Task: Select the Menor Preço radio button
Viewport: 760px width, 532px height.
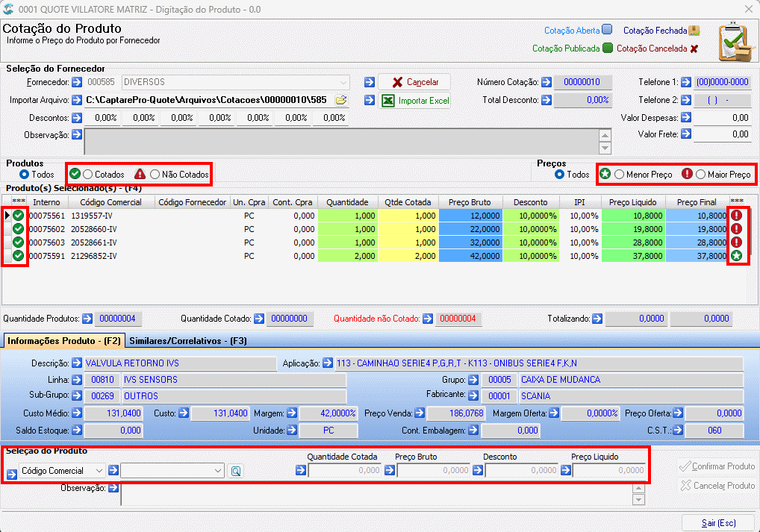Action: tap(619, 174)
